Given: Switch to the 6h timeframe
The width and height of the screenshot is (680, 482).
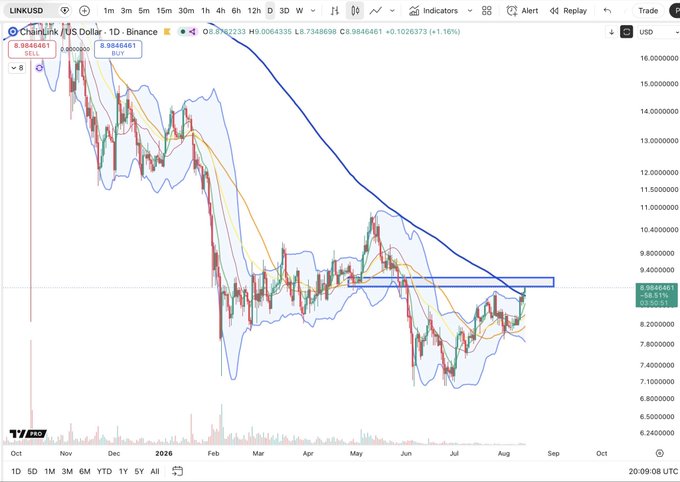Looking at the screenshot, I should coord(236,10).
